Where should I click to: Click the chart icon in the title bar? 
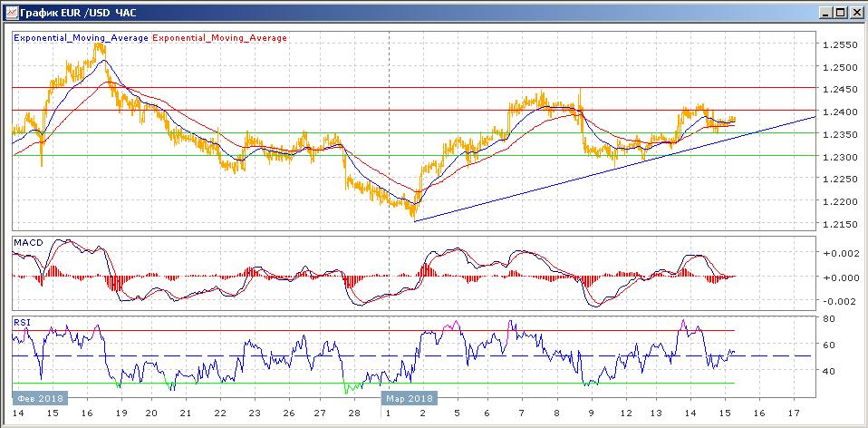click(x=10, y=12)
